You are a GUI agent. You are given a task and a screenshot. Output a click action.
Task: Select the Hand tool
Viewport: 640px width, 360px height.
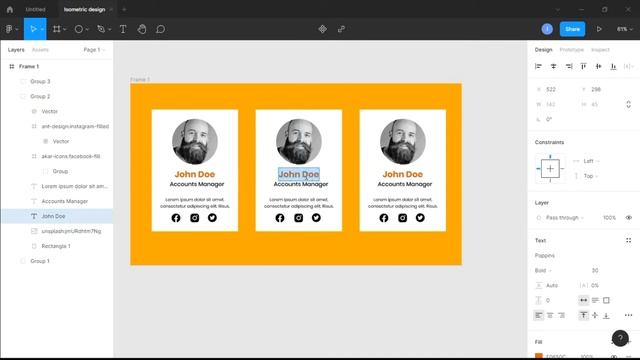142,29
